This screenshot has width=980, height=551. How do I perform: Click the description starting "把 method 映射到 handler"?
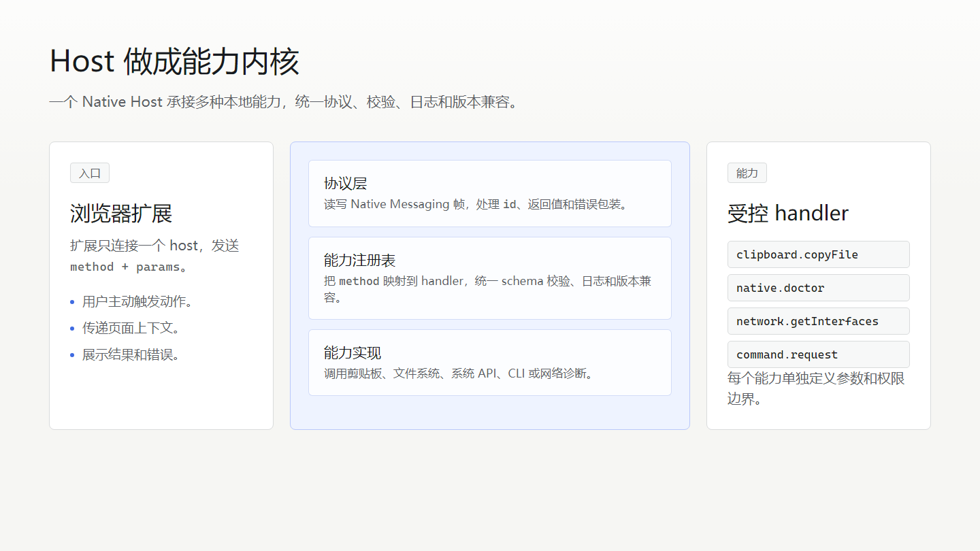coord(488,289)
